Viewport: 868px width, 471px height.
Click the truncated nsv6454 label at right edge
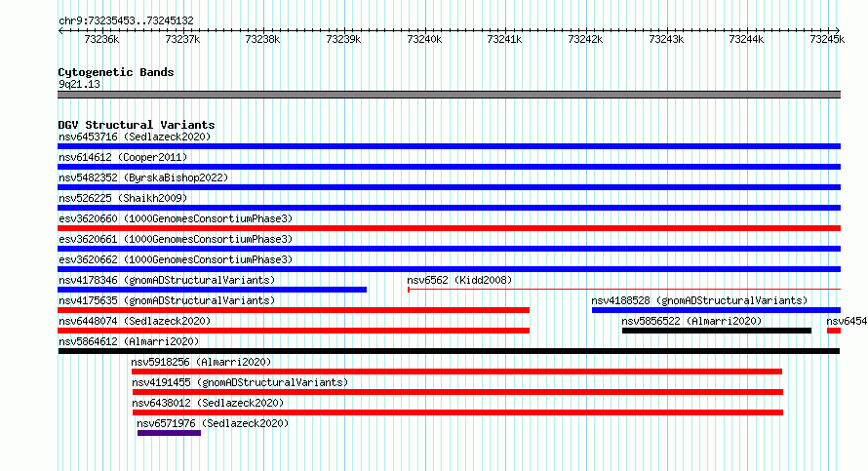coord(847,321)
